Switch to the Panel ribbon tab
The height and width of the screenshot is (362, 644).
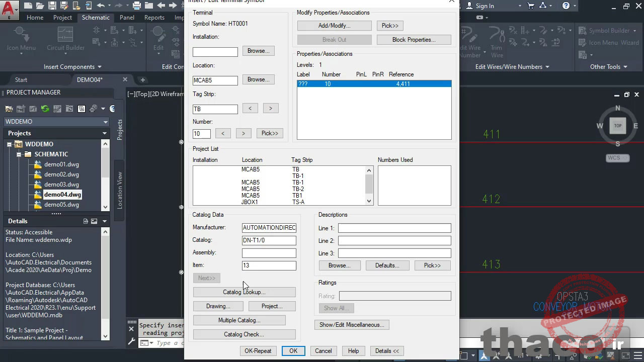click(127, 17)
